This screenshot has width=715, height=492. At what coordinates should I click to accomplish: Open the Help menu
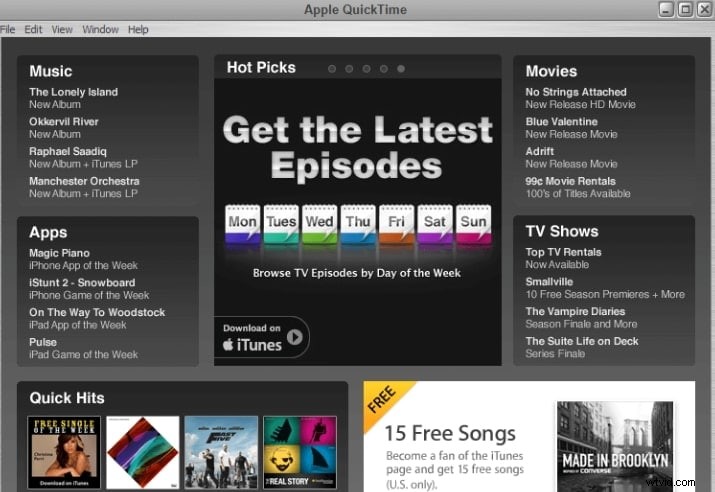pyautogui.click(x=138, y=30)
